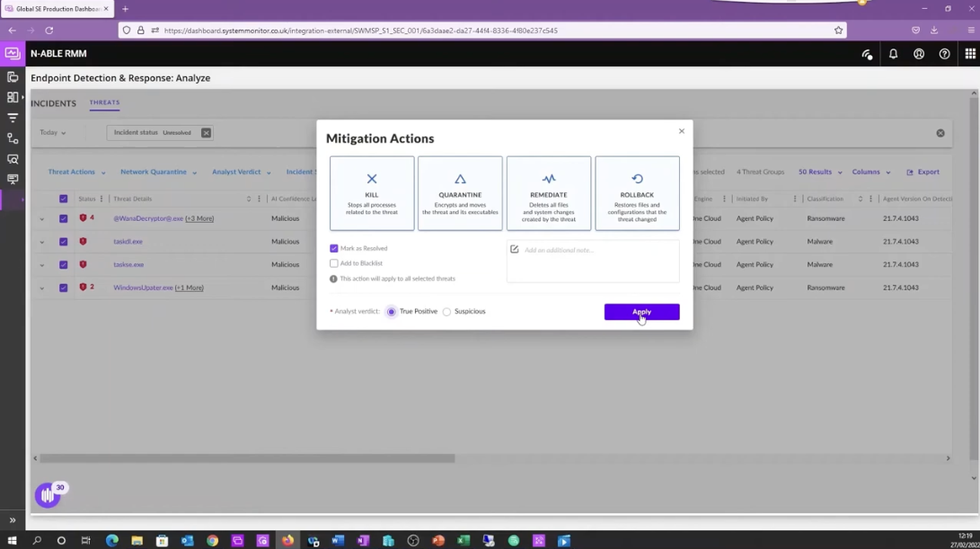Open the Initiated By column options menu

(x=795, y=199)
